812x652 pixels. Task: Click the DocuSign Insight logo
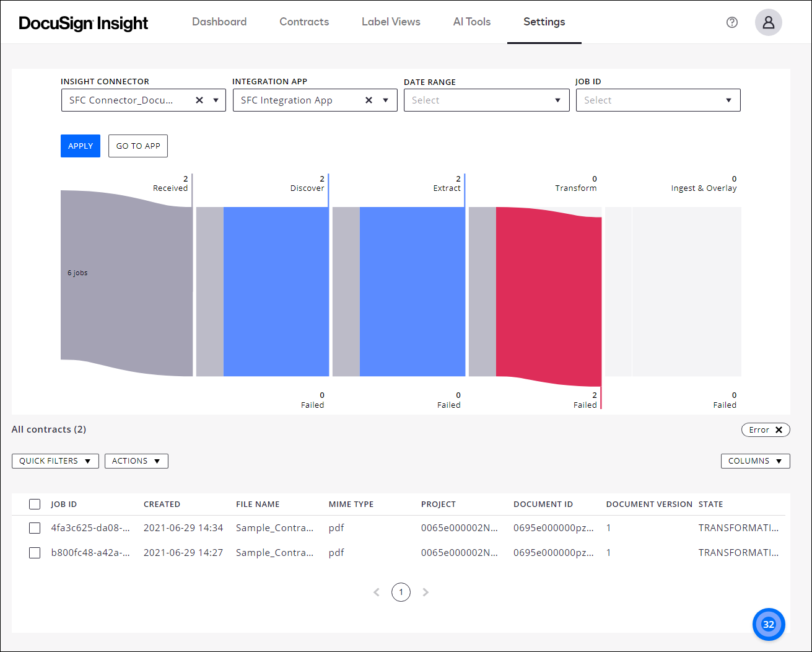(x=83, y=22)
